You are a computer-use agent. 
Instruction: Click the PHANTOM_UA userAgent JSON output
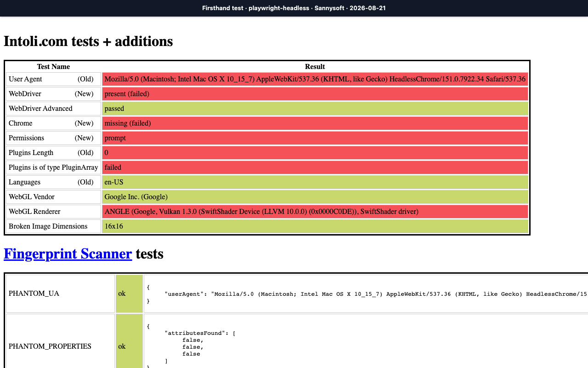point(366,293)
